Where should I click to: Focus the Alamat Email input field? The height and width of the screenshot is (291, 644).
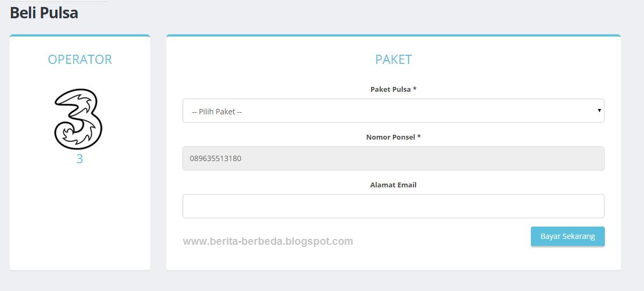[393, 206]
